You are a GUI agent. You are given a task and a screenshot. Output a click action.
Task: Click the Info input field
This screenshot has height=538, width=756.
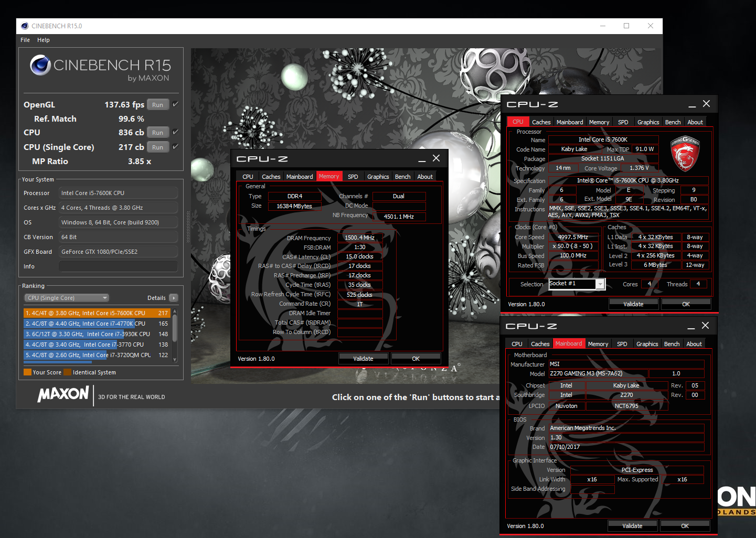(118, 266)
